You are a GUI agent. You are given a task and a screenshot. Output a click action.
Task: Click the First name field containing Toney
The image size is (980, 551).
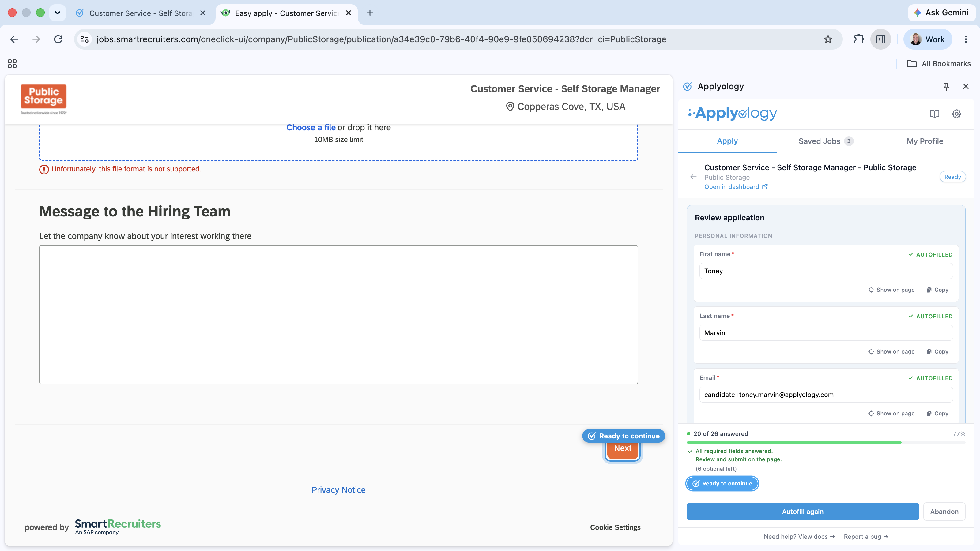(826, 271)
